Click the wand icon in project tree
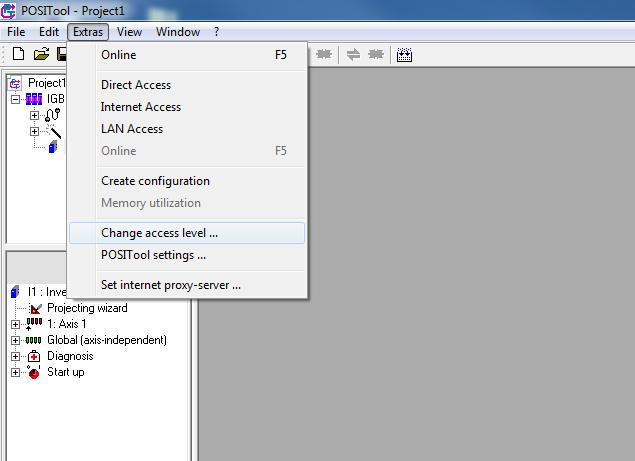This screenshot has height=461, width=635. pos(53,131)
